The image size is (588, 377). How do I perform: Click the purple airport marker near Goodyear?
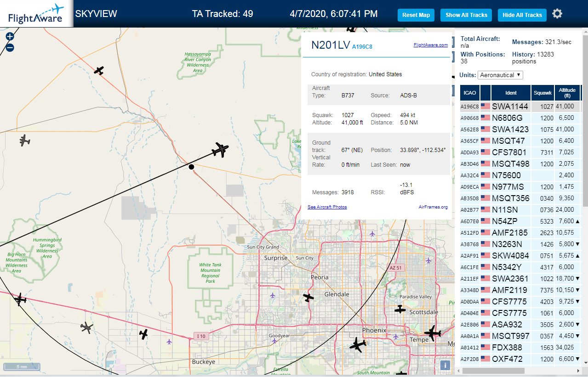click(x=274, y=341)
